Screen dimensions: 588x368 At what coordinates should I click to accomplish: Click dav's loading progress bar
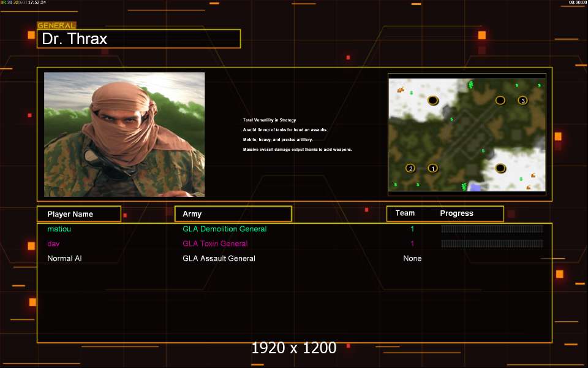click(492, 243)
